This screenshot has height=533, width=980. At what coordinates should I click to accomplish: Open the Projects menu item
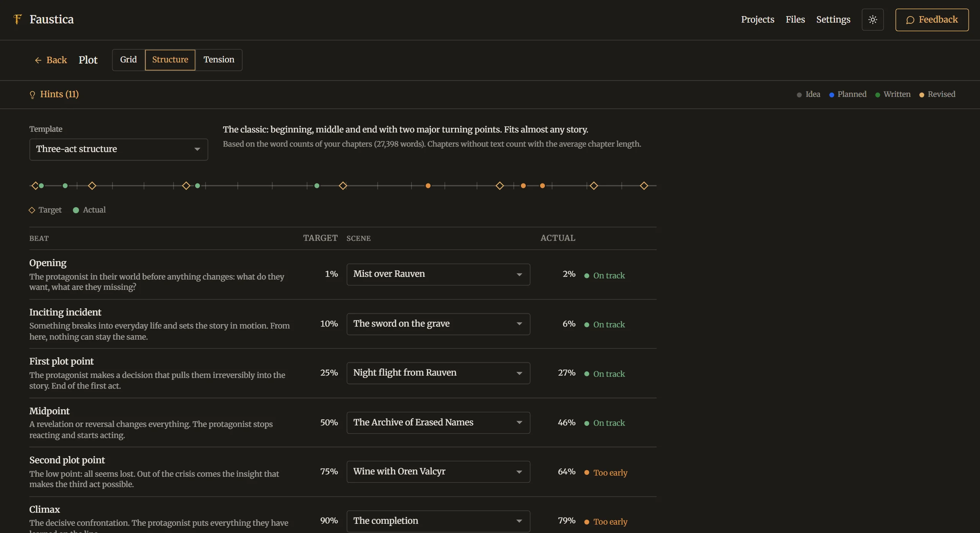click(757, 20)
